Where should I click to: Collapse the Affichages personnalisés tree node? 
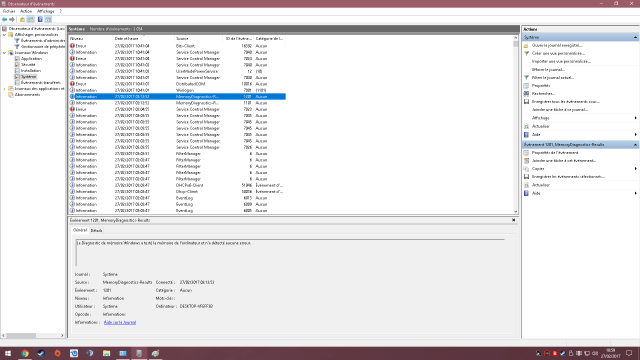pos(4,35)
